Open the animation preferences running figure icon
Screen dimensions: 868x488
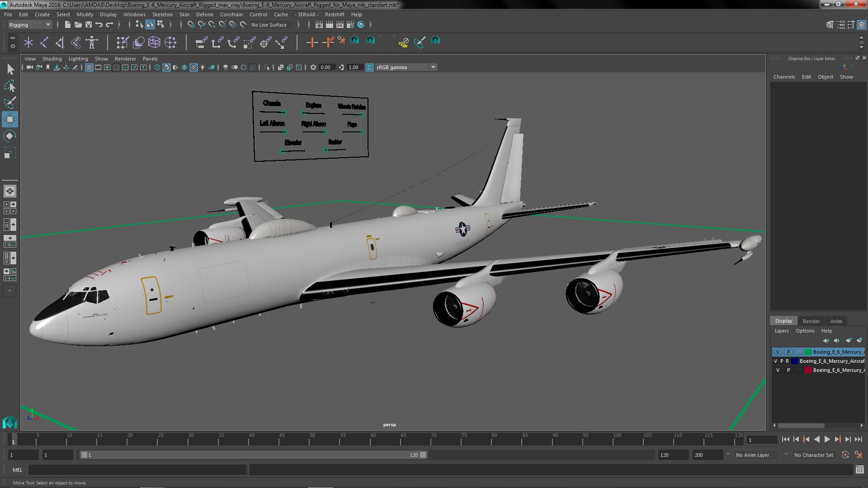[858, 455]
